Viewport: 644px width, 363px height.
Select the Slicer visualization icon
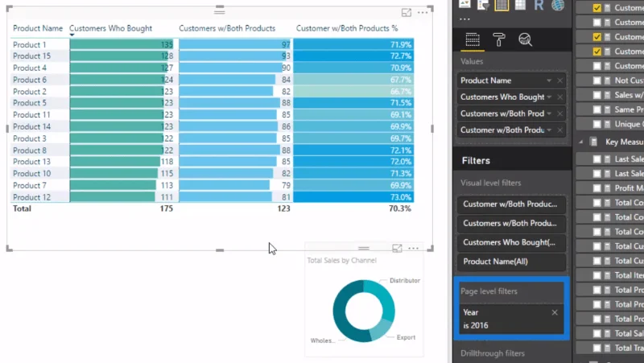[483, 5]
